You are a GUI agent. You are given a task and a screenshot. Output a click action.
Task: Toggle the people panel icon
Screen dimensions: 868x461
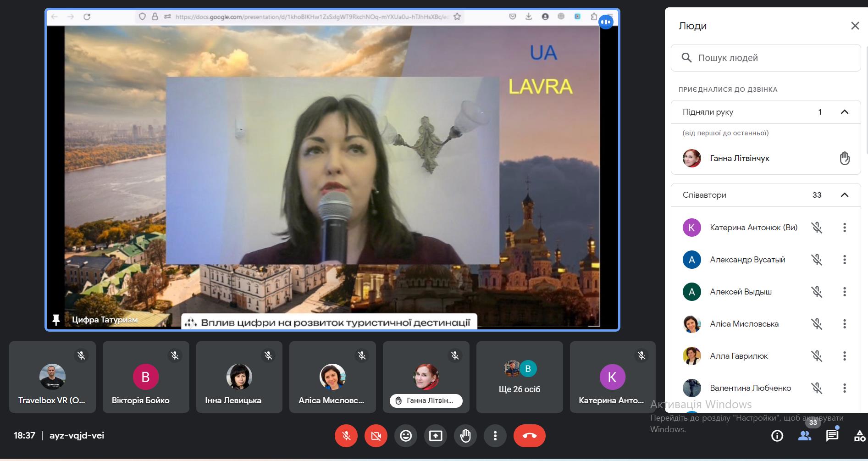tap(805, 436)
